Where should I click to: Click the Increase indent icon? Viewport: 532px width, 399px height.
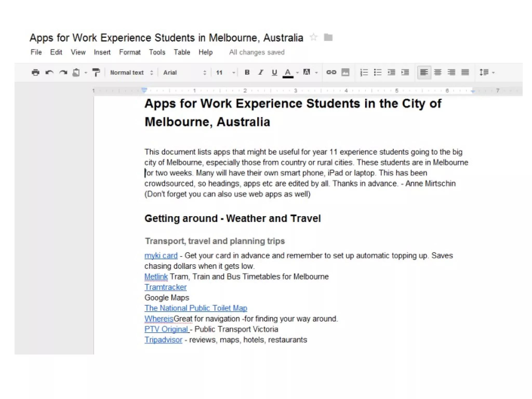(x=405, y=72)
